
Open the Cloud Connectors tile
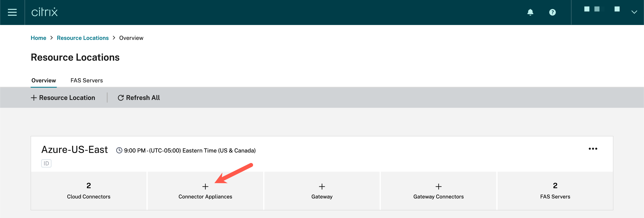pyautogui.click(x=88, y=191)
